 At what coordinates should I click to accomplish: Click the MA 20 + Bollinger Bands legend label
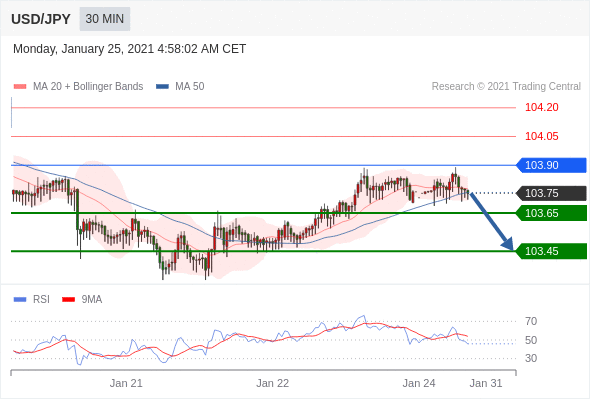(88, 87)
